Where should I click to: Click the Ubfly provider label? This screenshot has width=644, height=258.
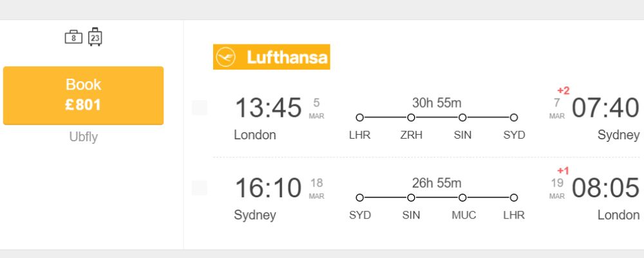pyautogui.click(x=83, y=137)
